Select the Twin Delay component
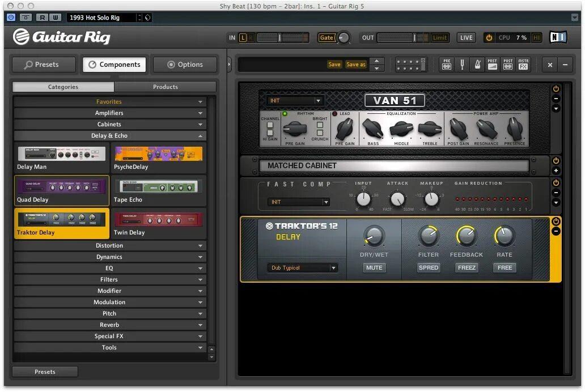Screen dimensions: 585x392 (x=159, y=223)
